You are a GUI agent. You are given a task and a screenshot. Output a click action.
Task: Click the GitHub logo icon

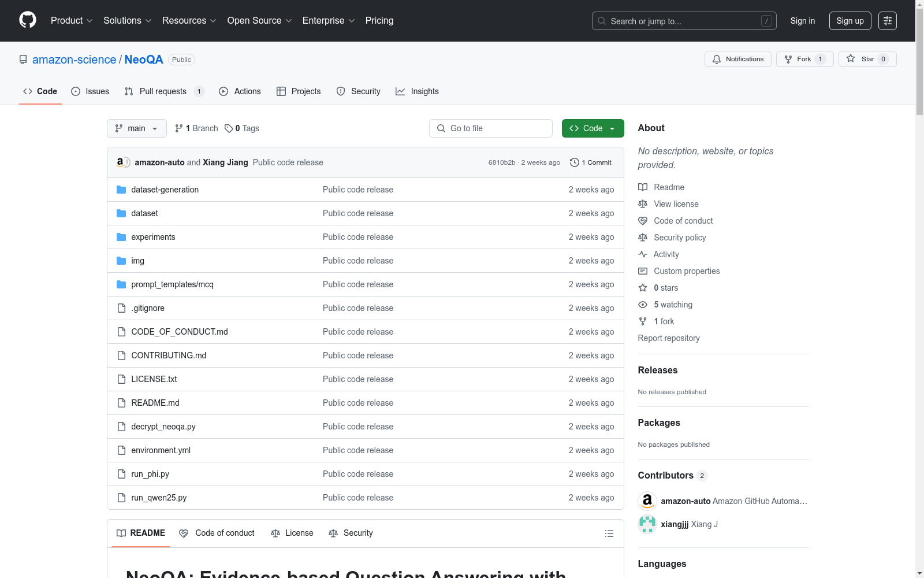click(x=28, y=20)
